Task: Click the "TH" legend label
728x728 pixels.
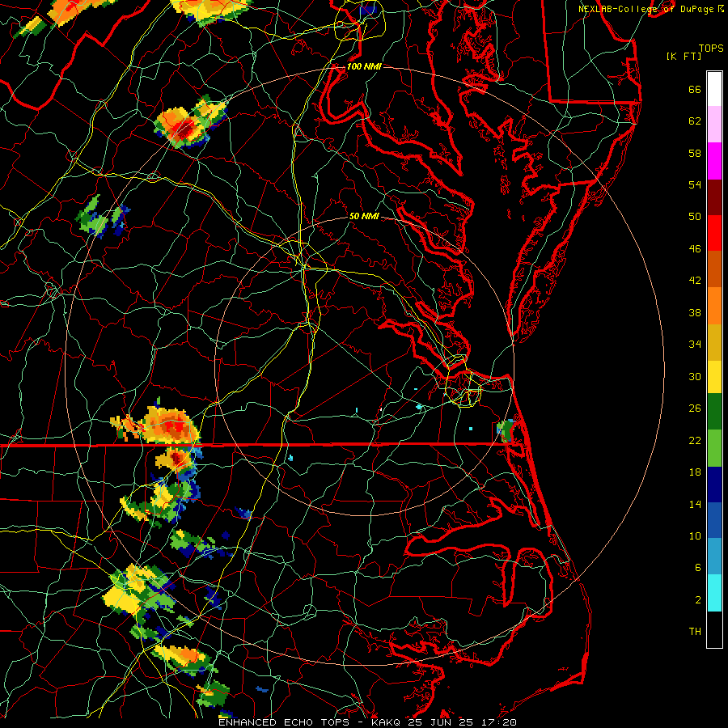Action: [695, 632]
